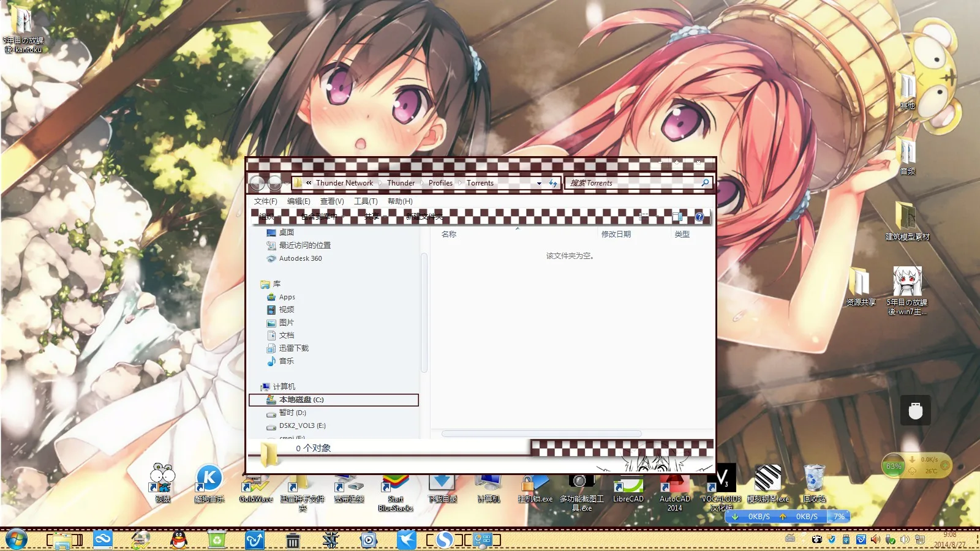Viewport: 980px width, 551px height.
Task: Open the 资源共享 desktop folder
Action: 861,287
